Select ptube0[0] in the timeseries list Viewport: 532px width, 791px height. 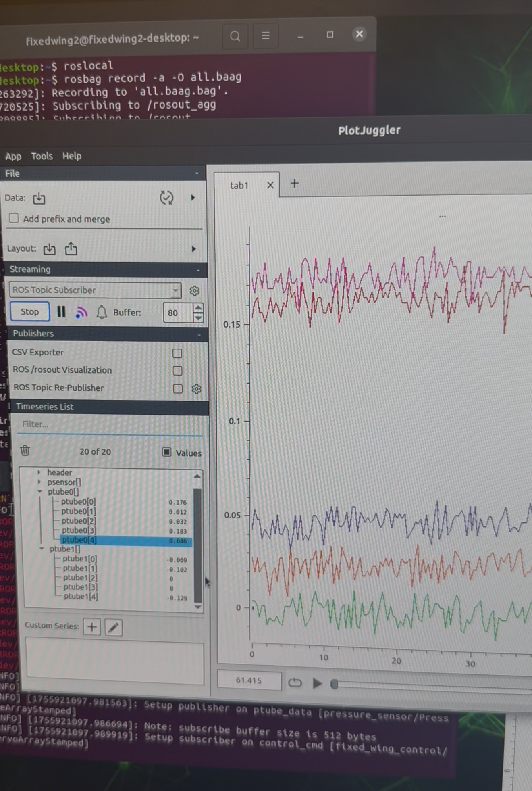tap(79, 502)
